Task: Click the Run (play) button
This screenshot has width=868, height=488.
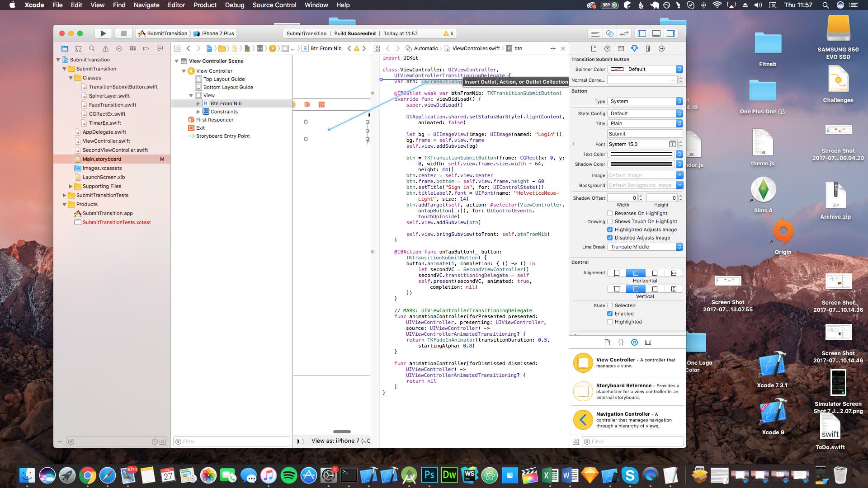Action: pos(103,33)
